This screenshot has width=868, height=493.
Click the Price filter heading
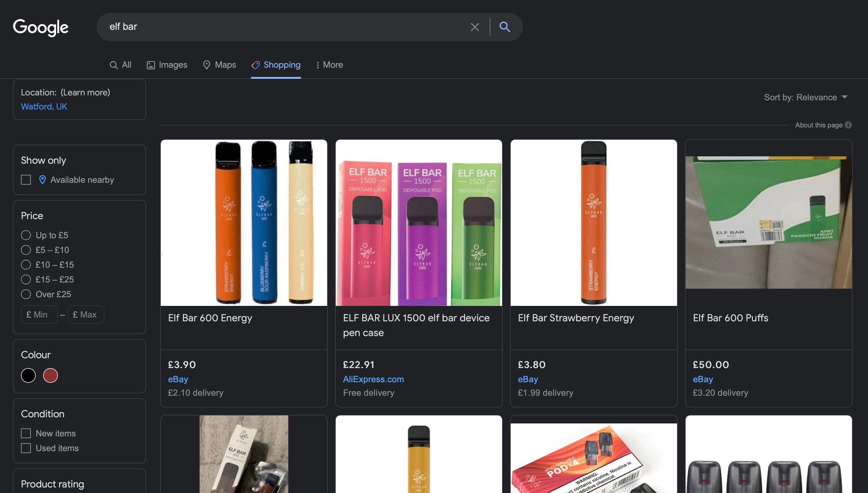coord(32,216)
